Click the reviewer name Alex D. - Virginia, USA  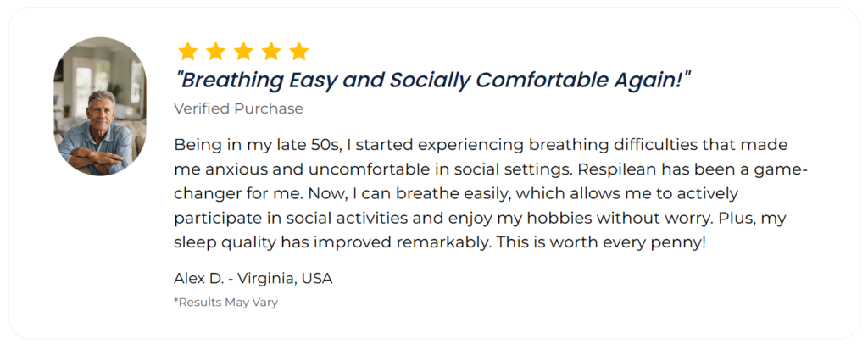pos(253,279)
